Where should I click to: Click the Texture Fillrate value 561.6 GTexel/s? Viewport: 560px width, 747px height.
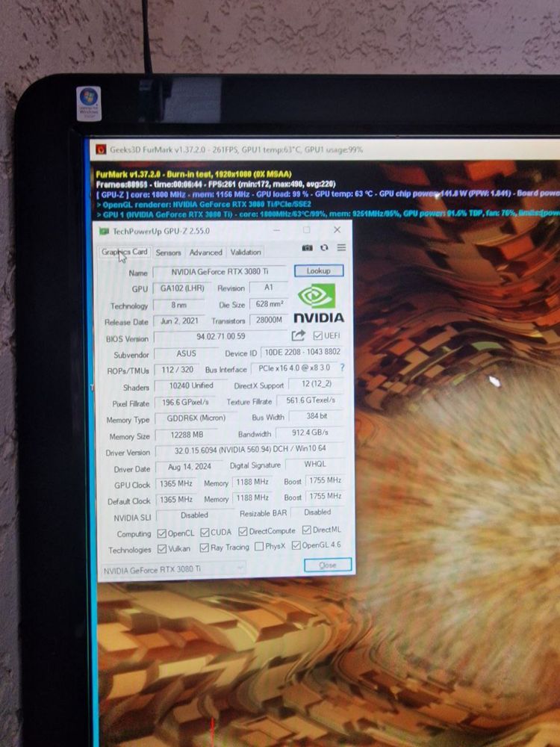311,400
